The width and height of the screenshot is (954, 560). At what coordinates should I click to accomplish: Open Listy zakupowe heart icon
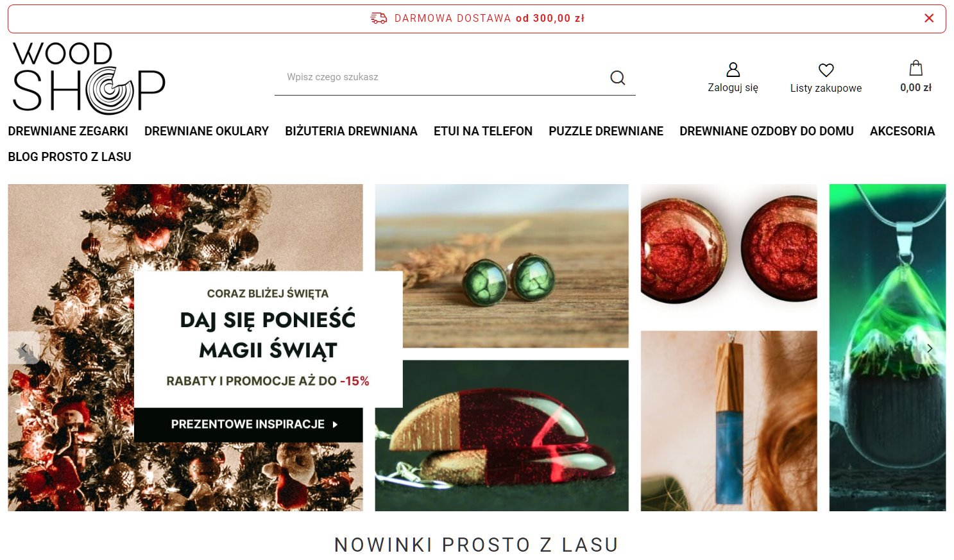826,70
